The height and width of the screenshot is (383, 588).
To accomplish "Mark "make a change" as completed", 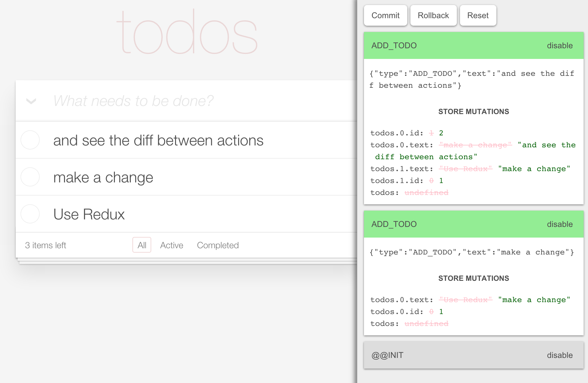I will point(30,177).
